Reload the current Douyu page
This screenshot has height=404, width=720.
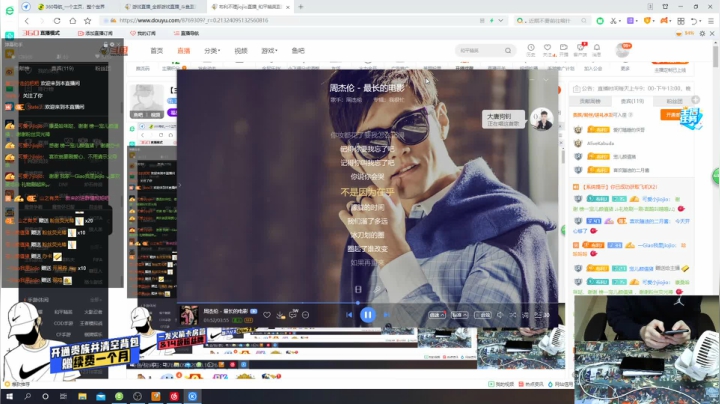[x=57, y=21]
